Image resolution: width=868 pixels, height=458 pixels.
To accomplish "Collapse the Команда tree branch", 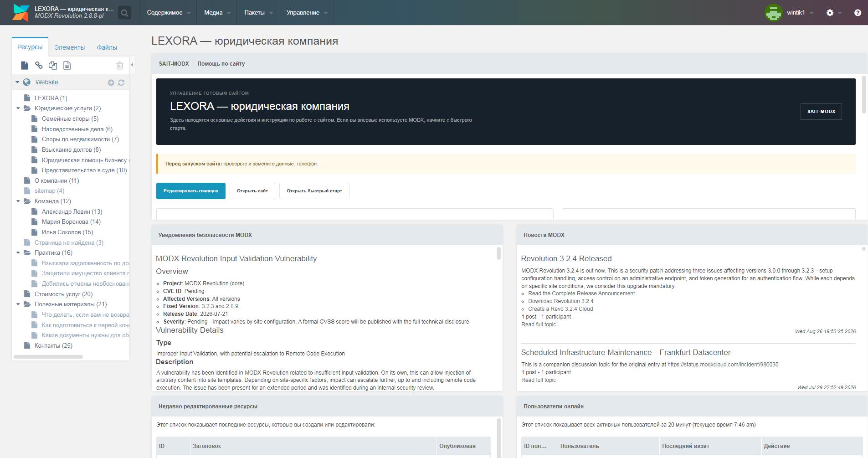I will 18,201.
